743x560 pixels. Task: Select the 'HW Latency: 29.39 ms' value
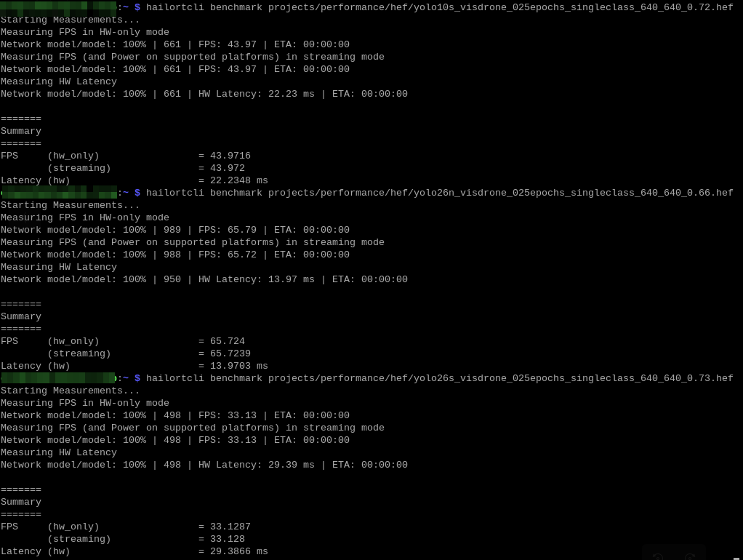(x=257, y=464)
